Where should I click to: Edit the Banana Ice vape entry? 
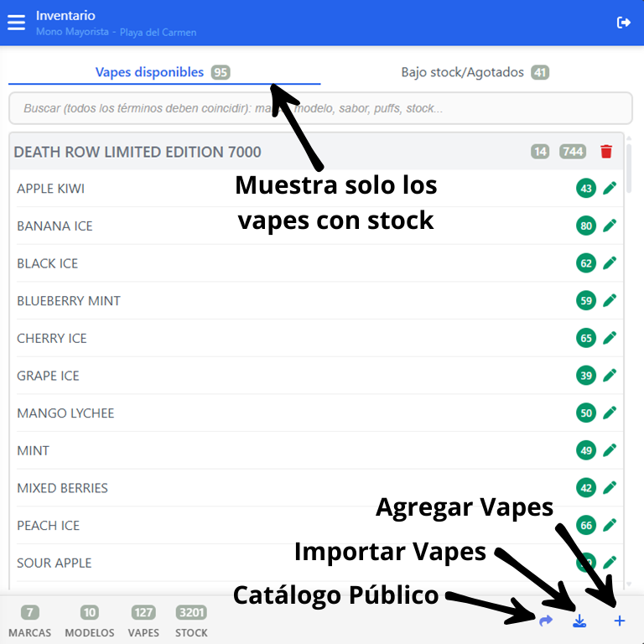[x=610, y=226]
